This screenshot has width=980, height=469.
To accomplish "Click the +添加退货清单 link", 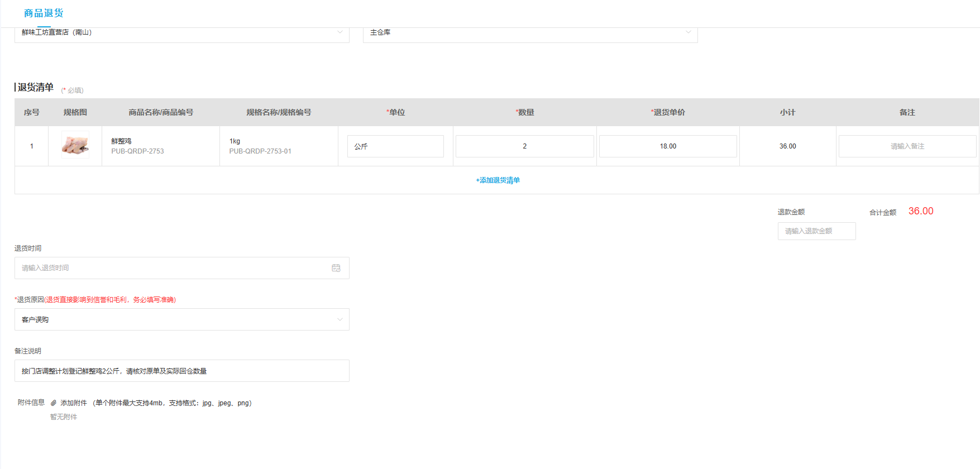I will (498, 180).
